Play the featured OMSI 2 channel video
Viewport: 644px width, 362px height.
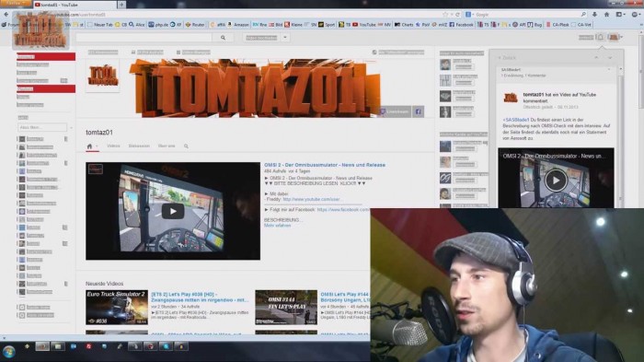(x=173, y=211)
